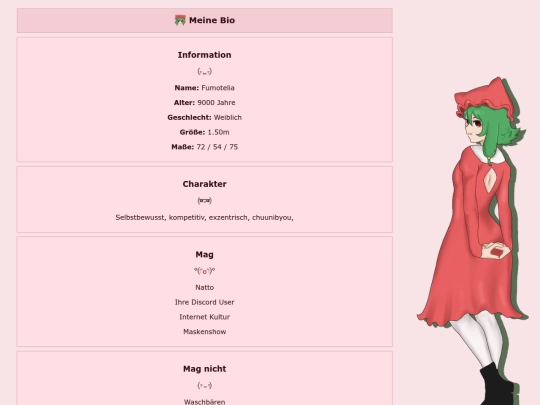Click the glasses emoticon under Charakter
This screenshot has height=405, width=540.
pos(205,200)
